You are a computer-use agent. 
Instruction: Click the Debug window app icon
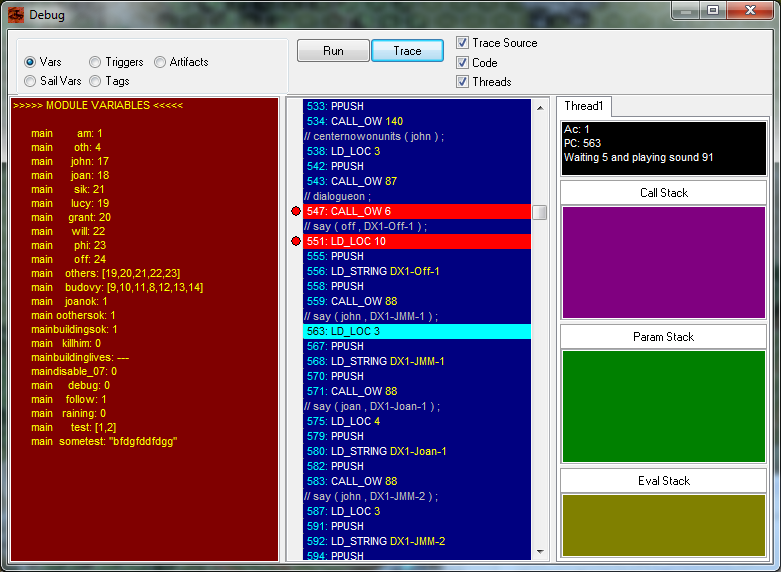point(16,14)
